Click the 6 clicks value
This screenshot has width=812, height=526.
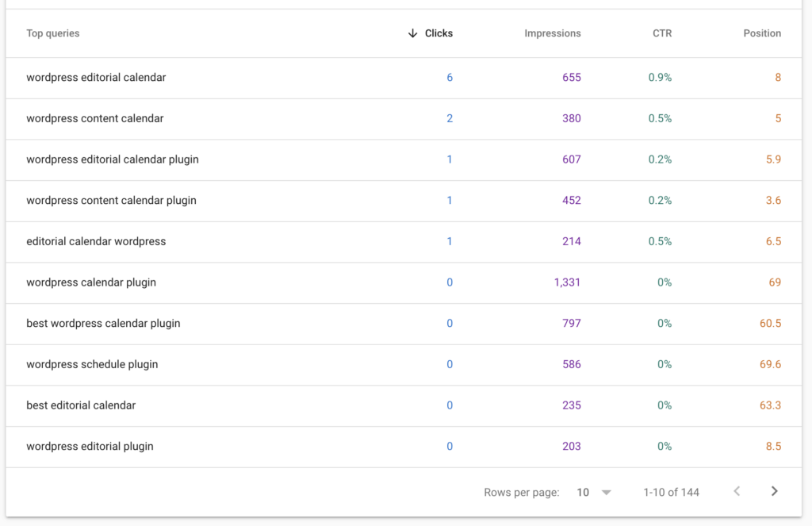450,78
